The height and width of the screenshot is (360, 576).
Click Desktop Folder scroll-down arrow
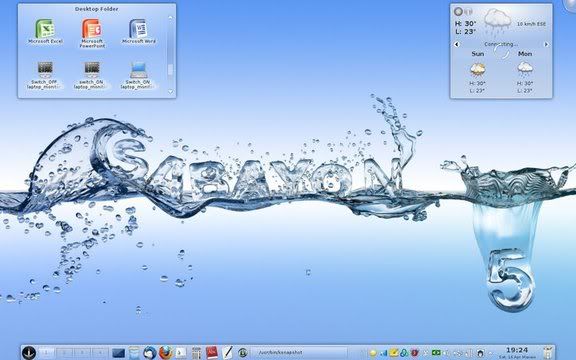click(x=170, y=92)
